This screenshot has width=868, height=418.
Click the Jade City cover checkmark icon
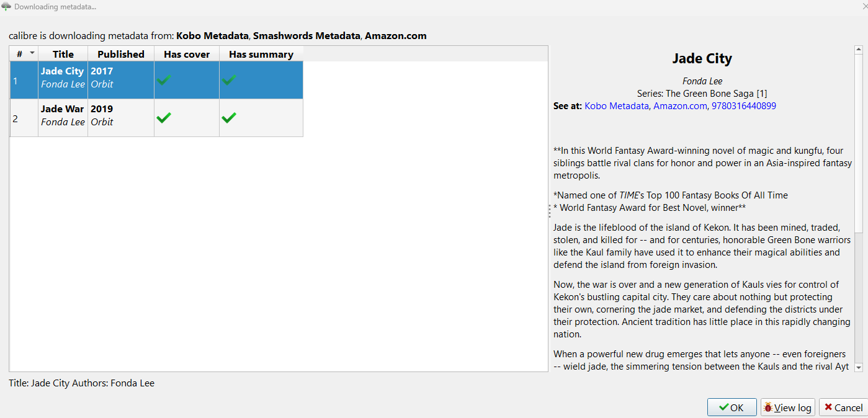(164, 79)
